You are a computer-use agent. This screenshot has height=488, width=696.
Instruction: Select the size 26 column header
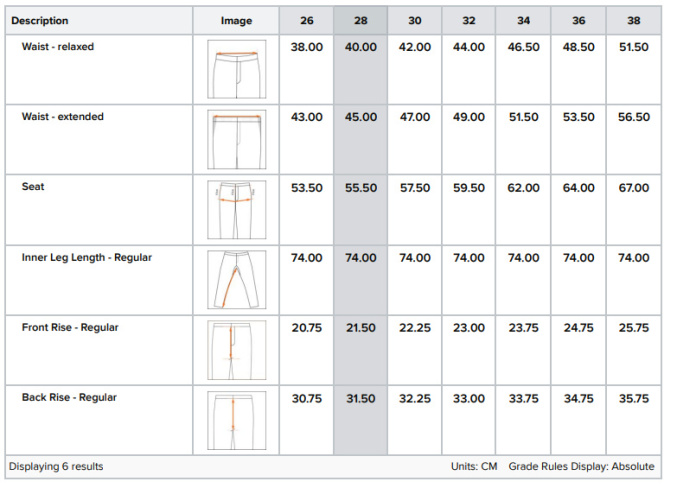pyautogui.click(x=306, y=20)
